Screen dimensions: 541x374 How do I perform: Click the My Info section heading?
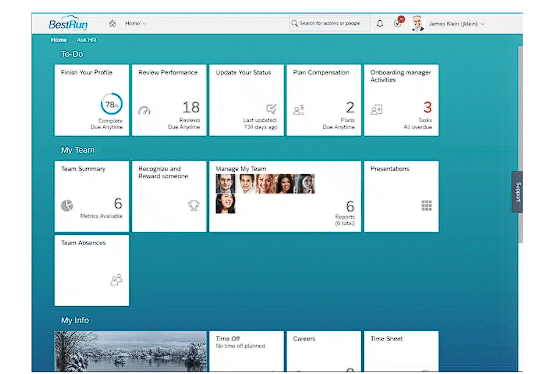[x=75, y=320]
